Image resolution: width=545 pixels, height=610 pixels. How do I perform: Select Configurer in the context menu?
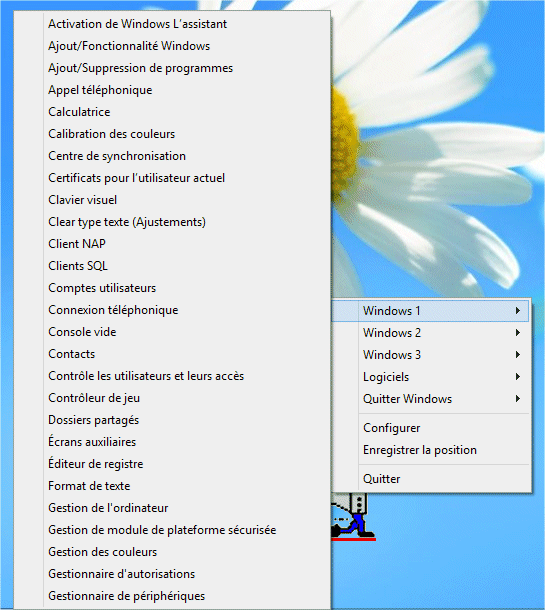(x=431, y=428)
